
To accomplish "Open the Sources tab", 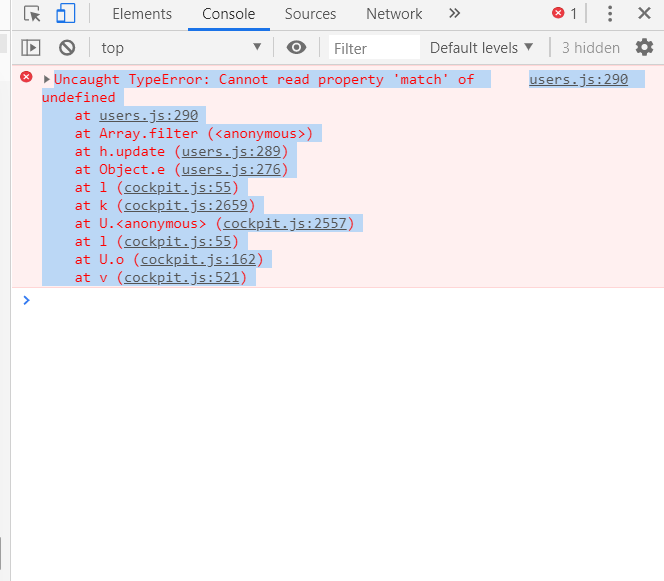I will point(310,14).
